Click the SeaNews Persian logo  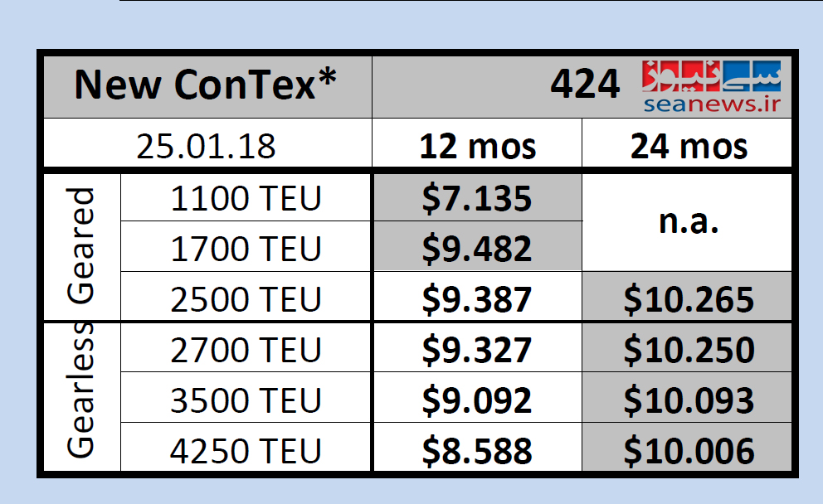[x=710, y=76]
